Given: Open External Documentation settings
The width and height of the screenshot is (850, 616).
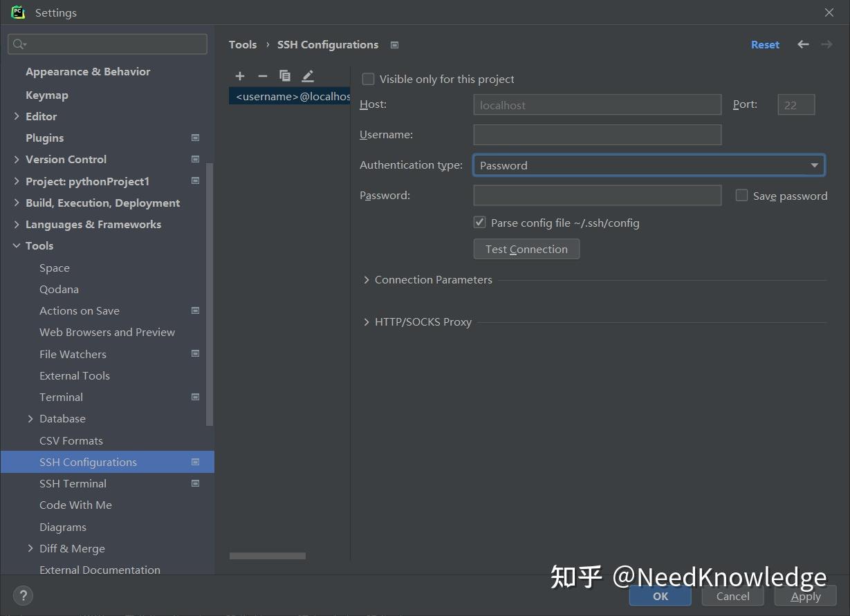Looking at the screenshot, I should tap(100, 570).
